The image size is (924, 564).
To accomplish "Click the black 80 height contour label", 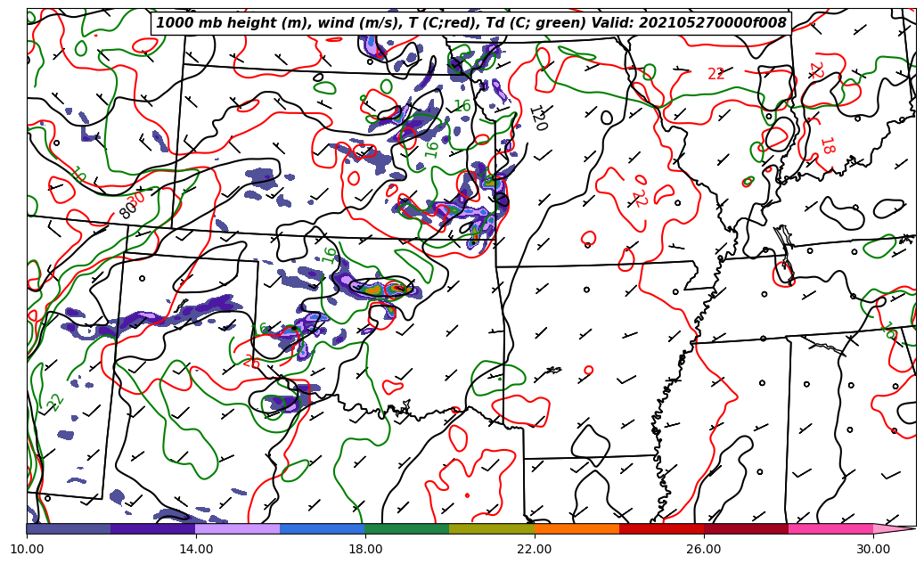I will pos(127,211).
